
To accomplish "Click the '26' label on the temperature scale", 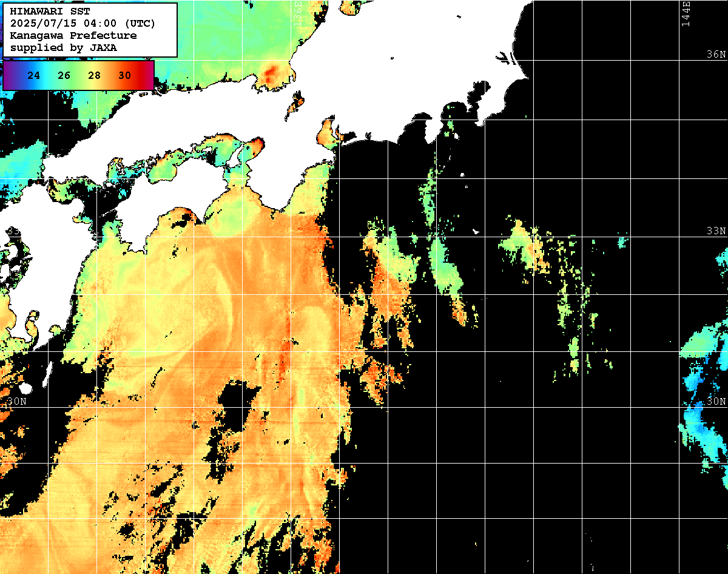I will click(x=64, y=75).
